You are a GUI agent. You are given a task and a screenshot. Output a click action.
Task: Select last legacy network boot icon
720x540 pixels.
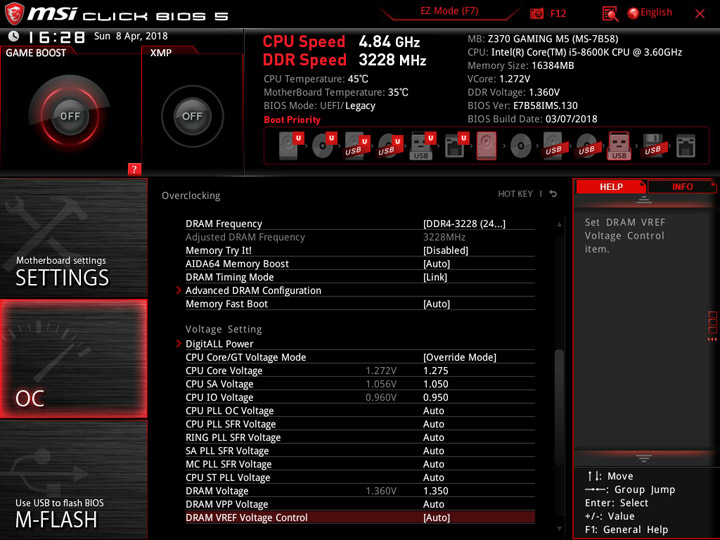pos(686,146)
